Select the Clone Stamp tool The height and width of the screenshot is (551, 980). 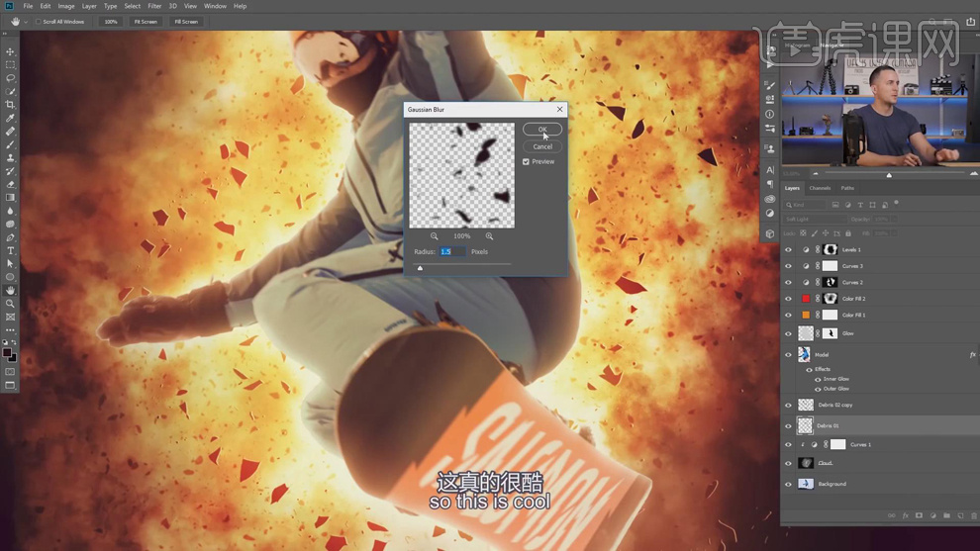point(10,158)
